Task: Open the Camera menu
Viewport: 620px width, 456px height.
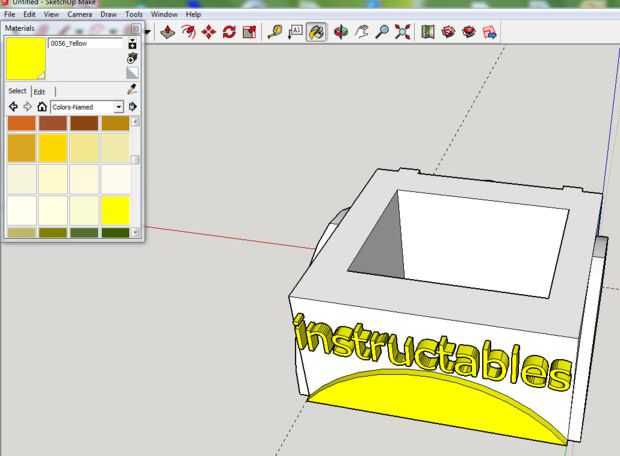Action: tap(79, 14)
